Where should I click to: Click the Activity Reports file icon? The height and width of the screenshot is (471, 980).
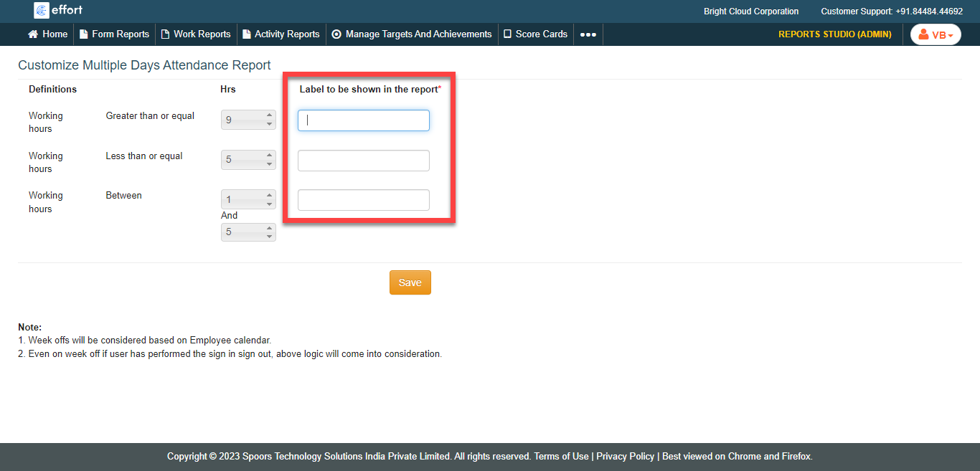coord(247,34)
